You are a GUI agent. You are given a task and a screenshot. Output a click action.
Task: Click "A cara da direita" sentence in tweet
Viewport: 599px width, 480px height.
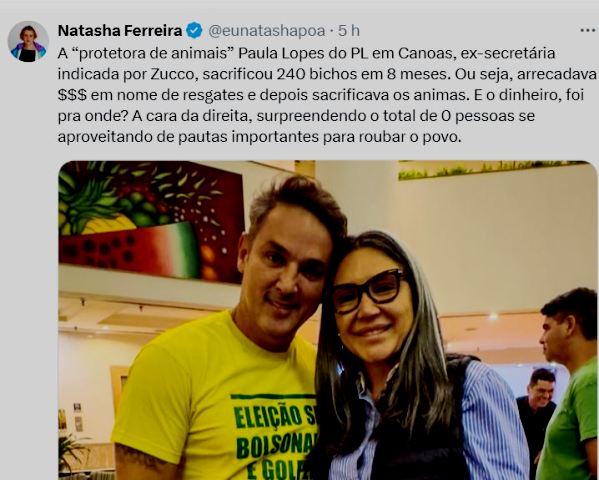[190, 116]
